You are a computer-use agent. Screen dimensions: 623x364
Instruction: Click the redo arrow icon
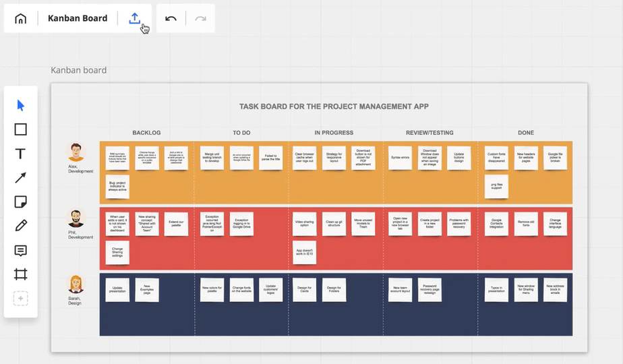[200, 18]
